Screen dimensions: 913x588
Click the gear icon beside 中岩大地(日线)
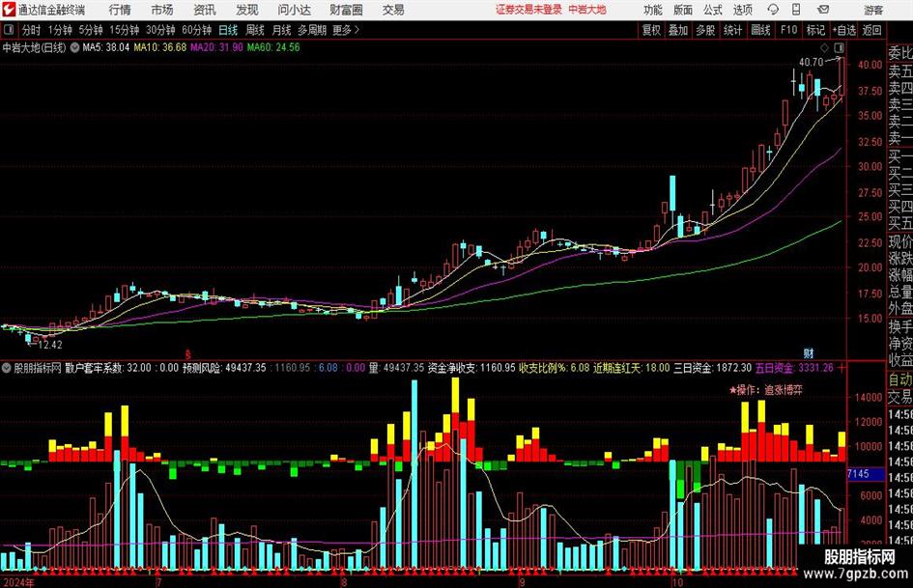tap(75, 47)
